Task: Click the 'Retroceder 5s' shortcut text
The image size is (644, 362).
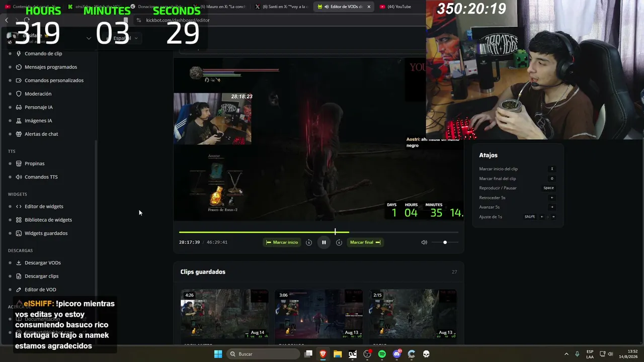Action: point(492,198)
